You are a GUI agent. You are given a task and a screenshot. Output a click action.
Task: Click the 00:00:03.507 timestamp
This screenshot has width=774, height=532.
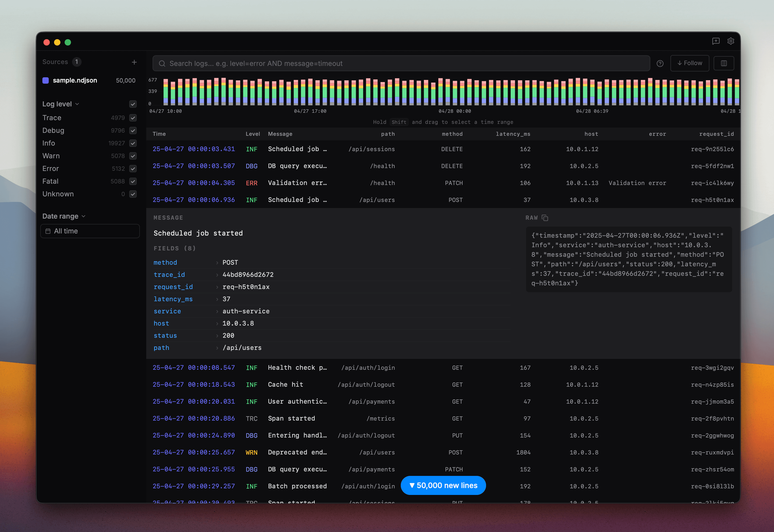click(x=193, y=166)
